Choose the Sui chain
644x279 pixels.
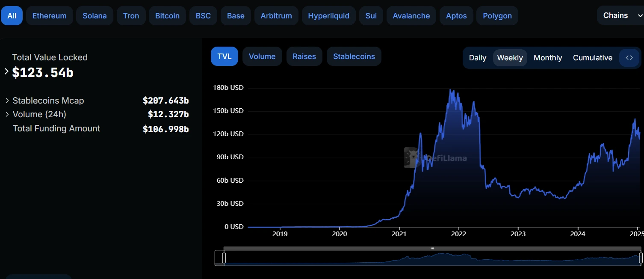coord(371,16)
